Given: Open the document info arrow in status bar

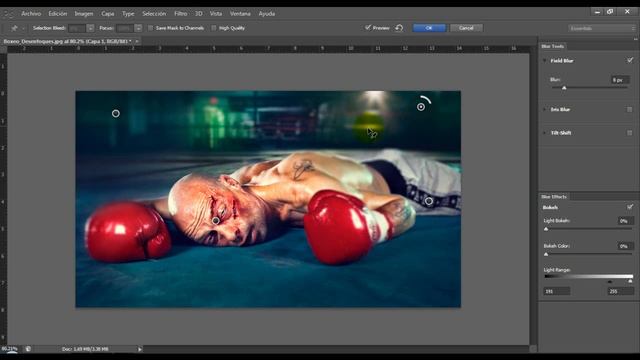Looking at the screenshot, I should [140, 349].
